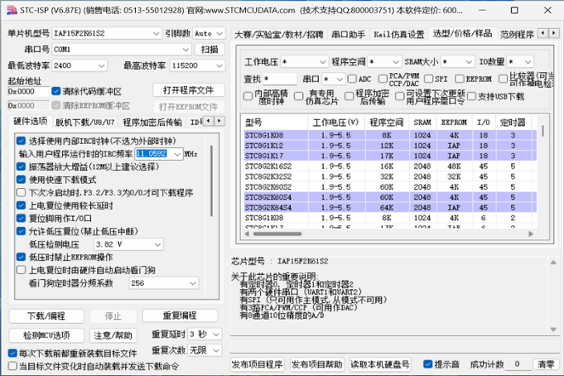Check 支持USB下载 filter checkbox

(472, 96)
